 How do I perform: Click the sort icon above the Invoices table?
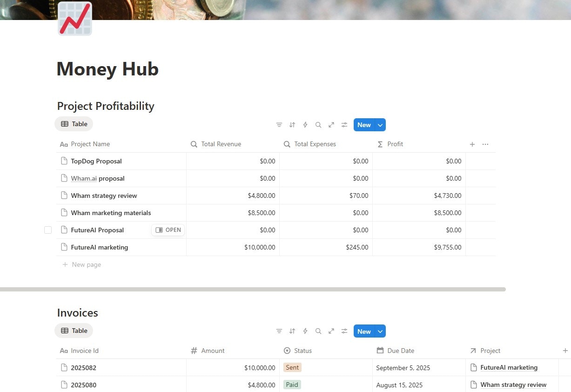click(292, 331)
